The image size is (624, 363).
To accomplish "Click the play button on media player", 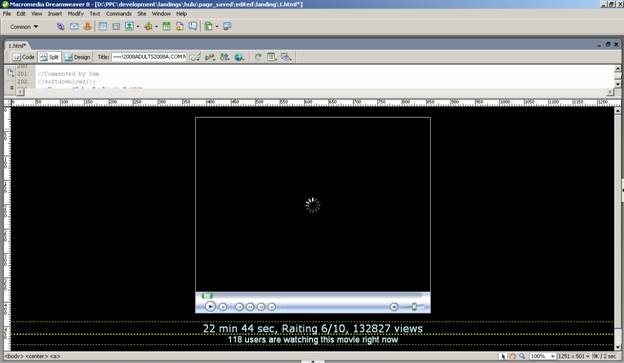I will point(210,306).
